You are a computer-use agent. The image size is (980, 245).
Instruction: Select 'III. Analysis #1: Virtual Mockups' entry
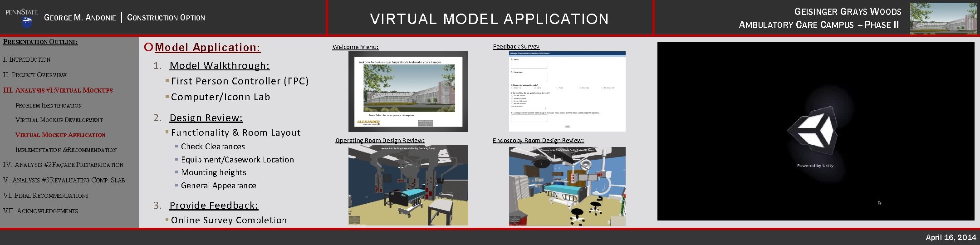[x=58, y=90]
